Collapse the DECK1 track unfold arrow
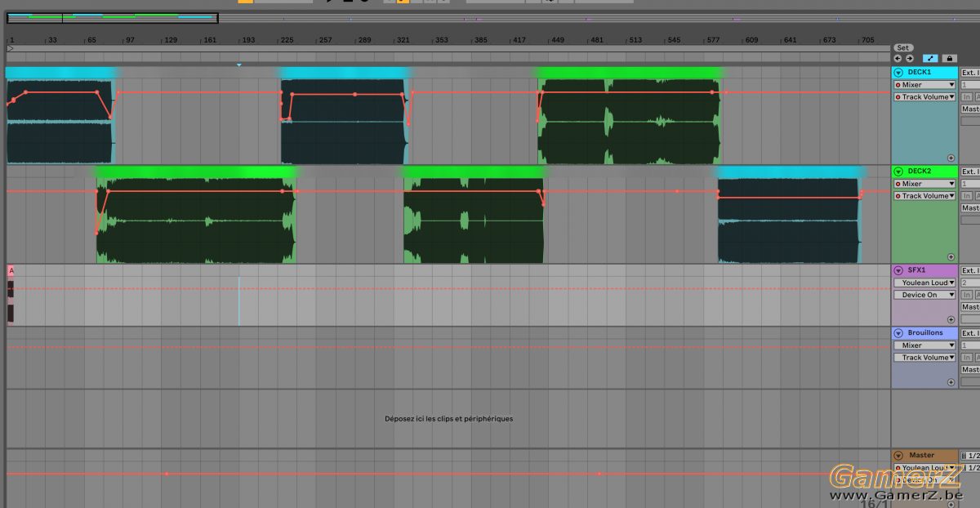Viewport: 980px width, 508px height. point(898,73)
